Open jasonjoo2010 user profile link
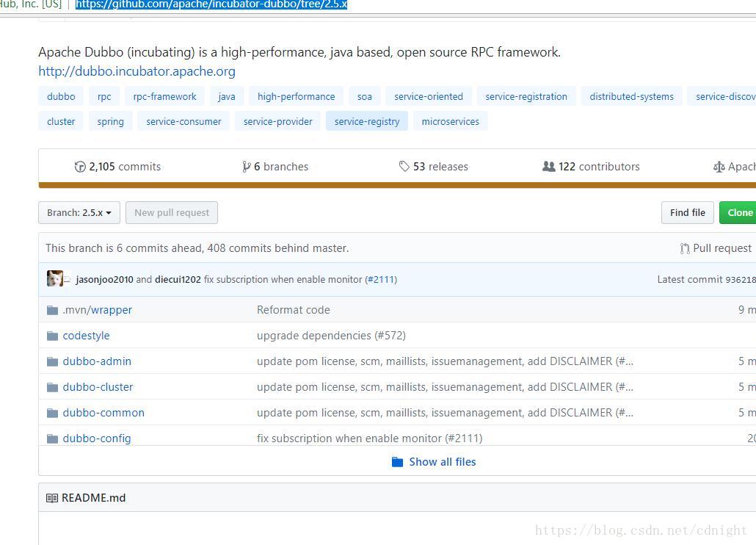756x545 pixels. pos(105,280)
